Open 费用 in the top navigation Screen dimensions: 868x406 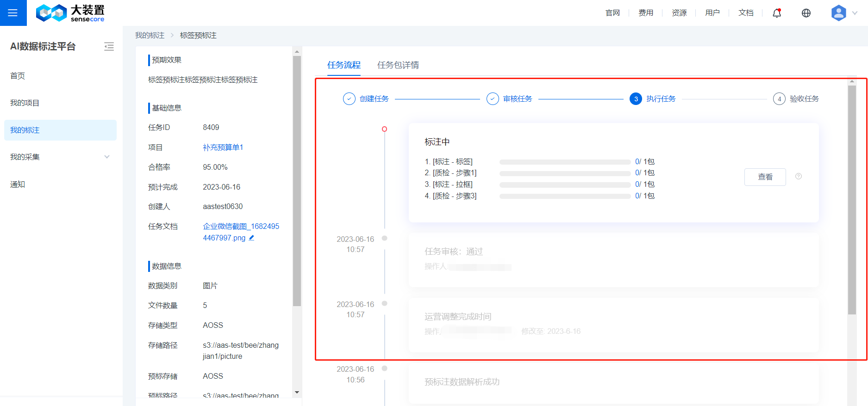tap(646, 13)
